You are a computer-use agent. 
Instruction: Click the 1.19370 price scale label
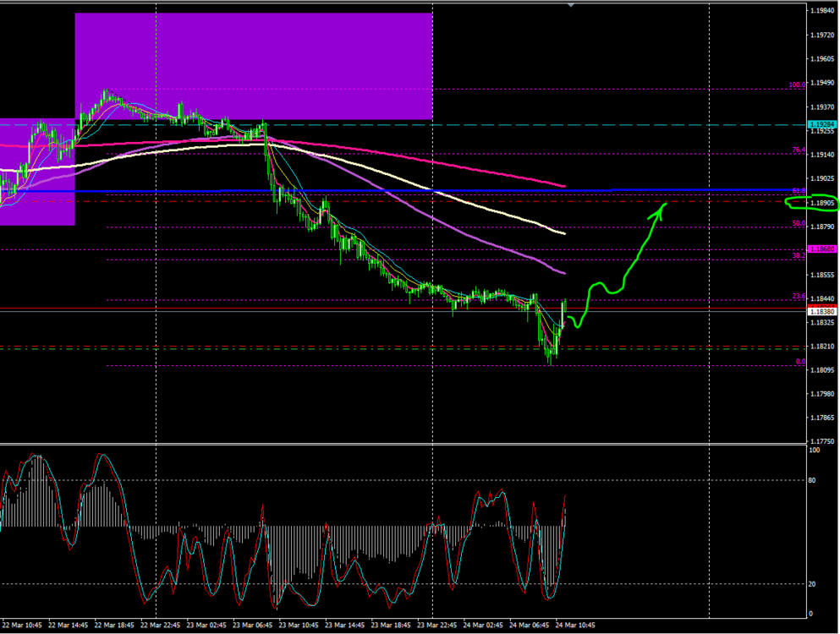pyautogui.click(x=822, y=107)
